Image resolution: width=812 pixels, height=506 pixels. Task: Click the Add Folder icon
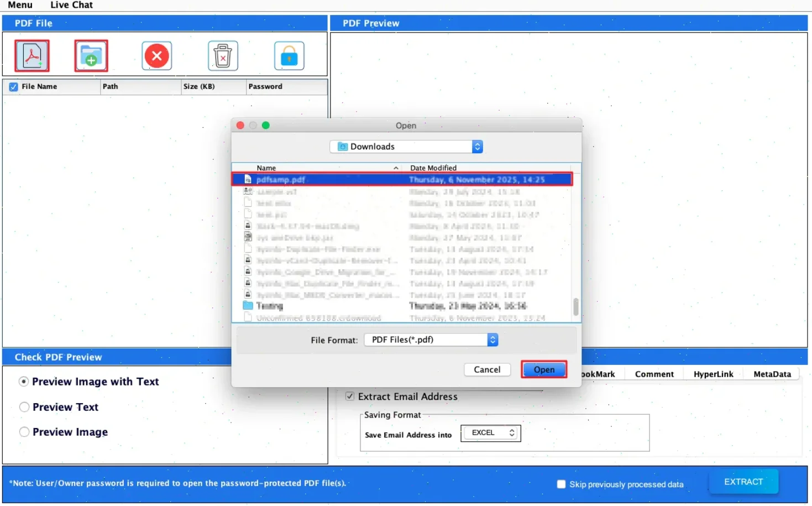[x=91, y=56]
